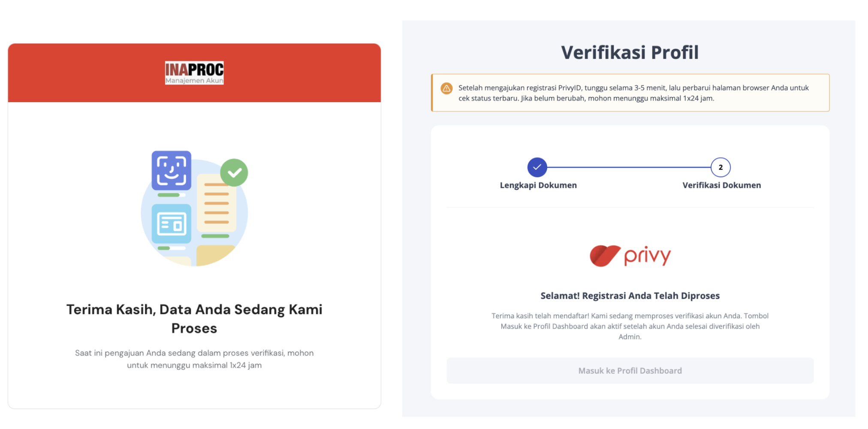
Task: Click the PrivyID registration warning banner text
Action: click(x=633, y=93)
